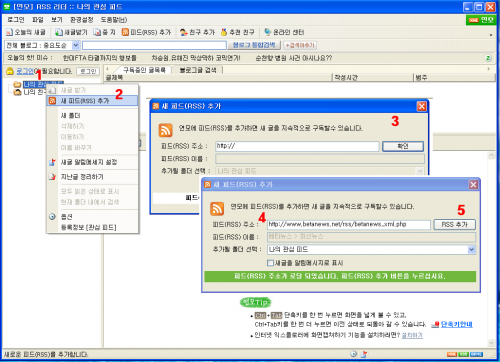The image size is (500, 362).
Task: Open the 파일 menu
Action: pyautogui.click(x=38, y=20)
